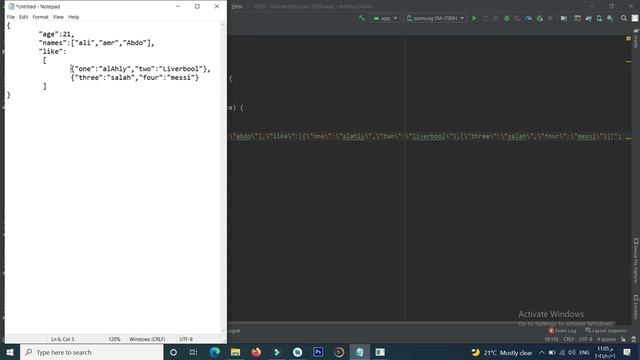Image resolution: width=640 pixels, height=360 pixels.
Task: Open the weather widget 21°C Mostly clear
Action: click(502, 353)
